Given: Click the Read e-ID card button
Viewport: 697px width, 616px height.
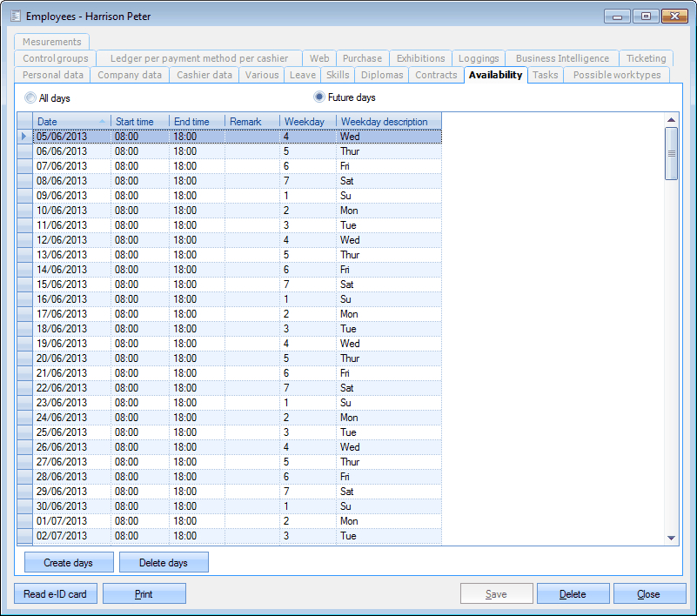Looking at the screenshot, I should click(x=56, y=594).
